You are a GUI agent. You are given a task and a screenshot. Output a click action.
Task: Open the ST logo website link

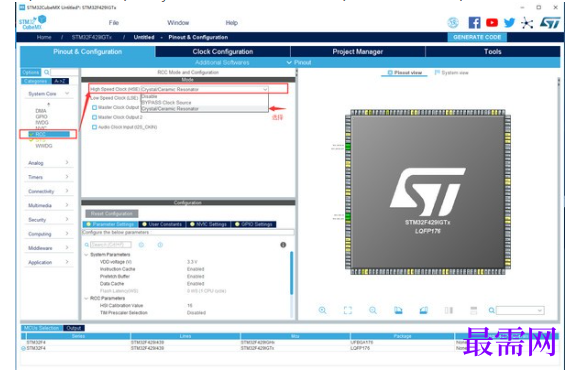coord(550,23)
